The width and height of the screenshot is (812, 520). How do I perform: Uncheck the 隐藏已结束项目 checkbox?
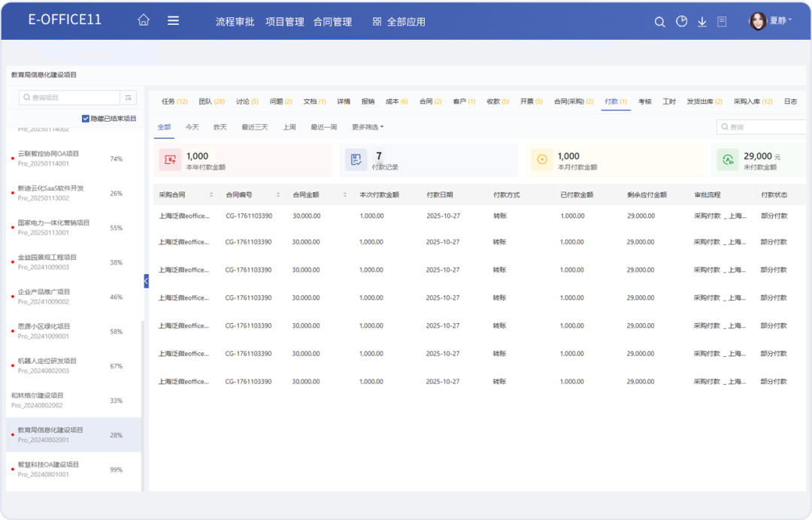coord(86,119)
